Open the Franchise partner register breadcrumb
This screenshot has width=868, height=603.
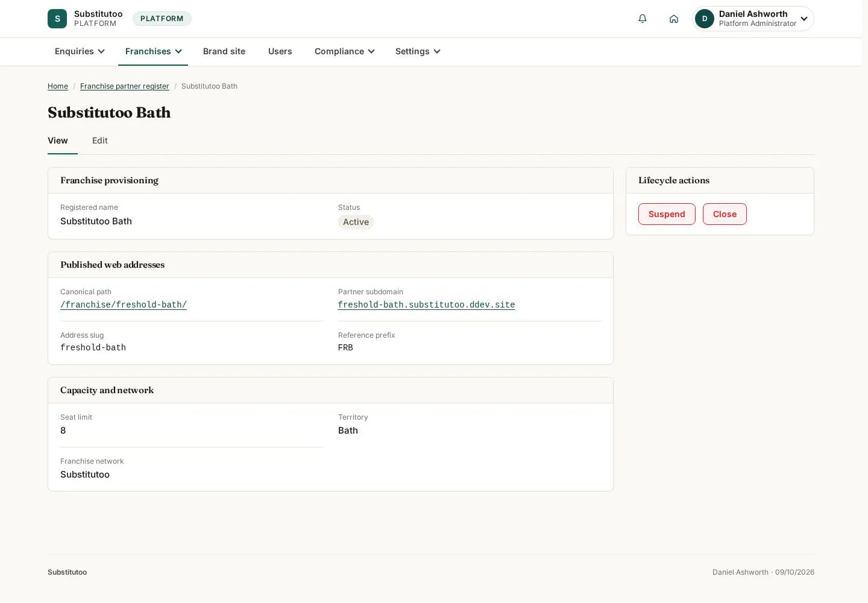click(125, 86)
